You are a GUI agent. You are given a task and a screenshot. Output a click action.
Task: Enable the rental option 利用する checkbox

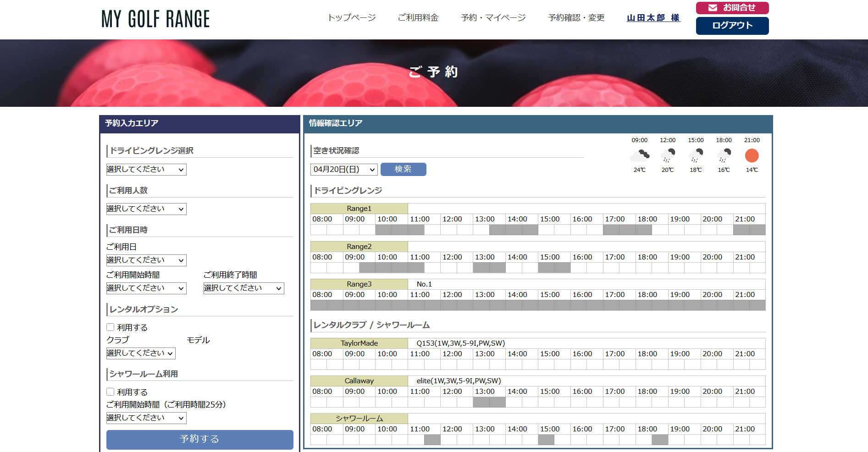(111, 327)
